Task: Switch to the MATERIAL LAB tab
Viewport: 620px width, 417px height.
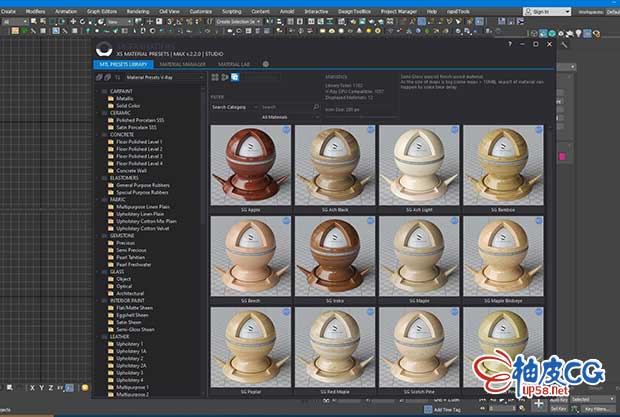Action: (x=234, y=64)
